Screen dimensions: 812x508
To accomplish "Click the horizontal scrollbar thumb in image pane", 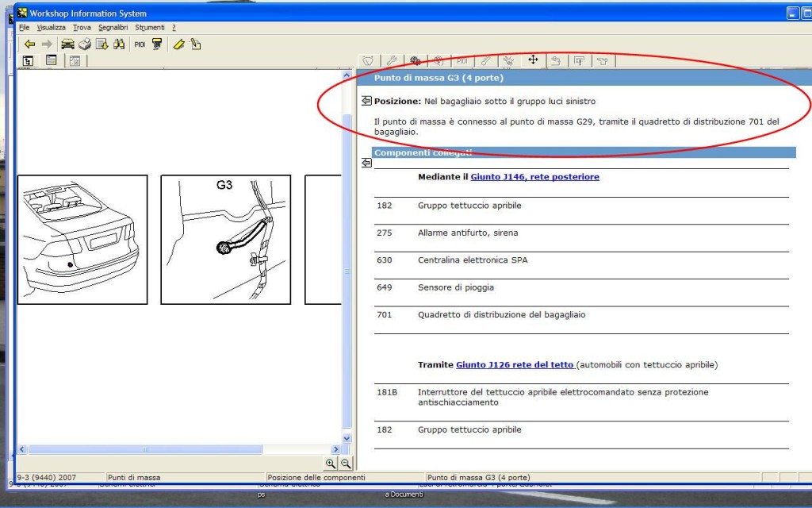I will pos(145,449).
